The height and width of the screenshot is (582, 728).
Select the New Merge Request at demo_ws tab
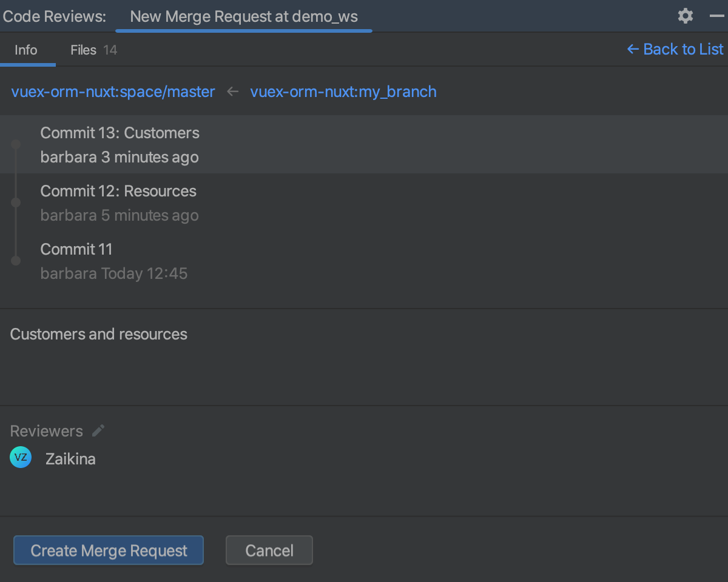[244, 16]
